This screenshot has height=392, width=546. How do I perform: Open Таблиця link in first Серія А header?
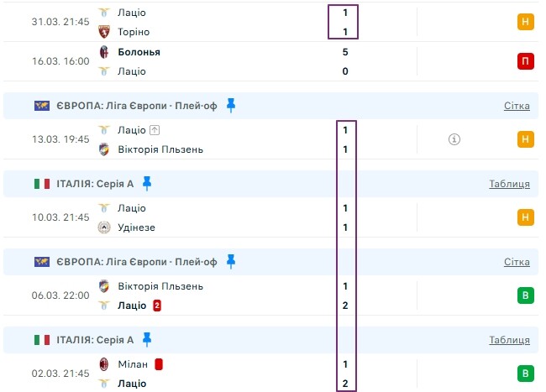(509, 184)
